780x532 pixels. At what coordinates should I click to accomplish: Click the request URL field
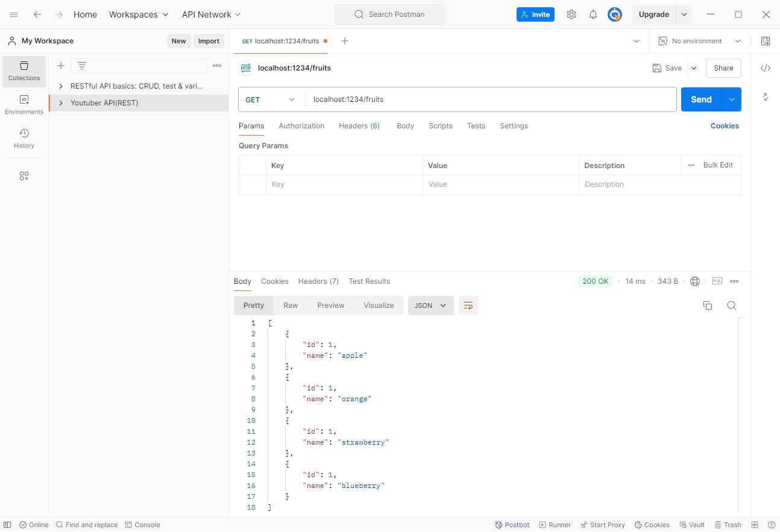click(491, 99)
